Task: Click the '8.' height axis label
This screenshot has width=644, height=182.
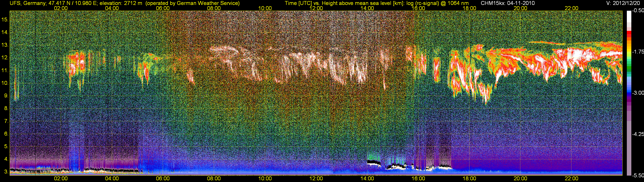Action: tap(6, 109)
